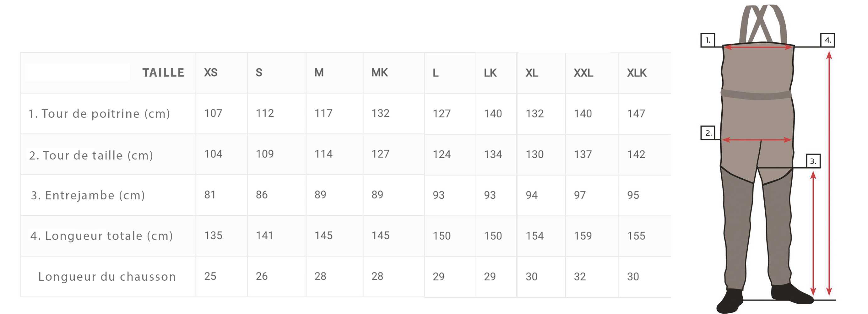The width and height of the screenshot is (868, 314).
Task: Select the XLK size column header
Action: point(637,73)
